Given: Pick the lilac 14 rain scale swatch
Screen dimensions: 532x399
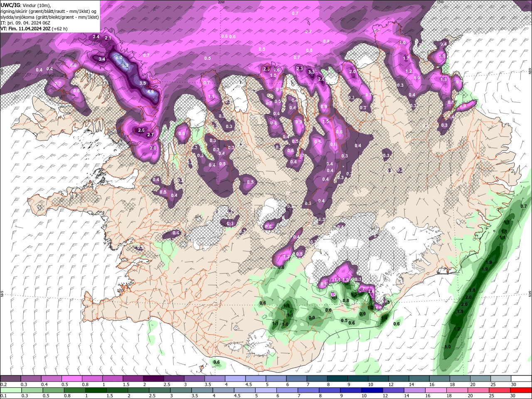Looking at the screenshot, I should 414,390.
